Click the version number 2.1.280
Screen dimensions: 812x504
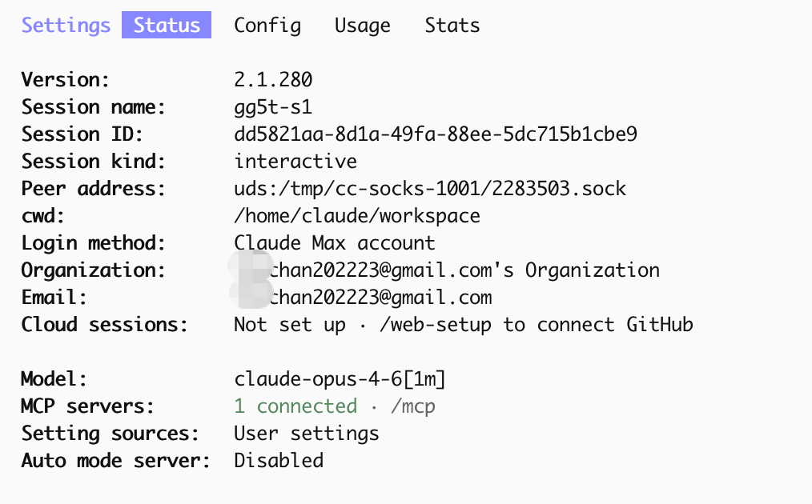pos(273,80)
